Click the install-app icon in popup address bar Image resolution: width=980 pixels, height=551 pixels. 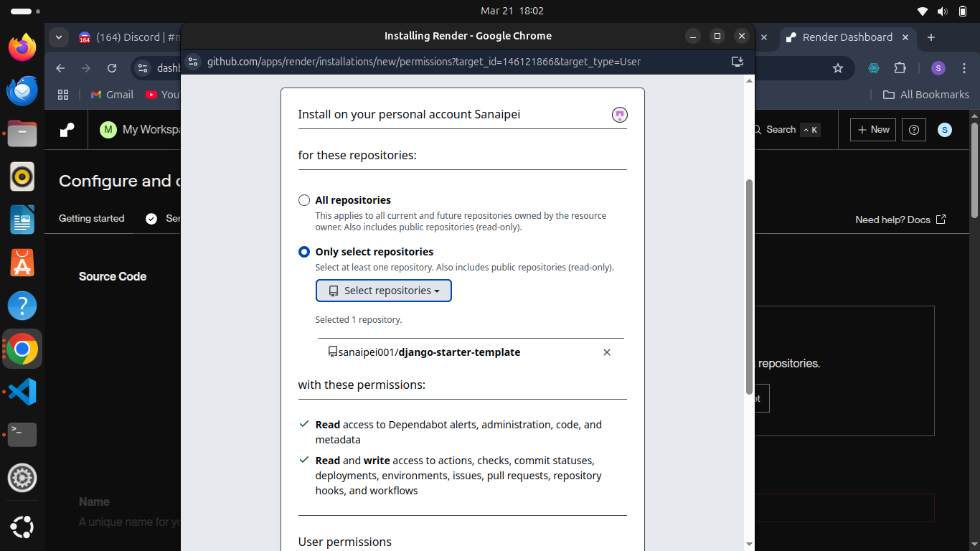[738, 62]
